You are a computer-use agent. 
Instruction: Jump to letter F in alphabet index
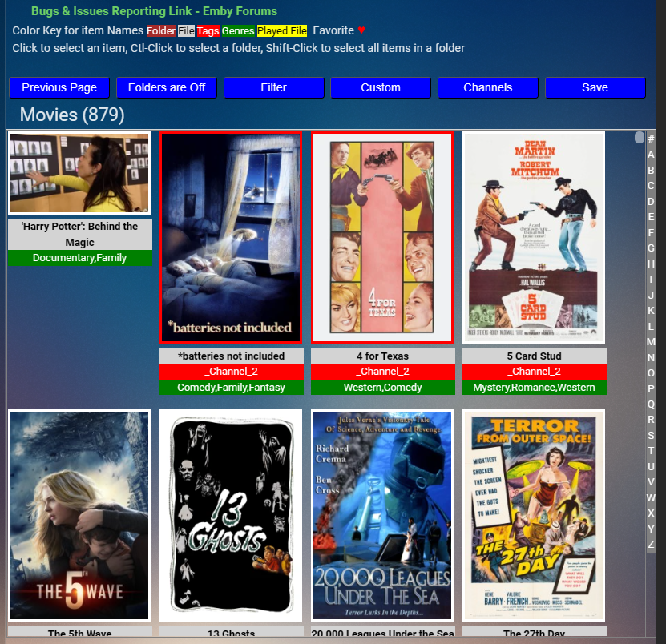point(651,232)
